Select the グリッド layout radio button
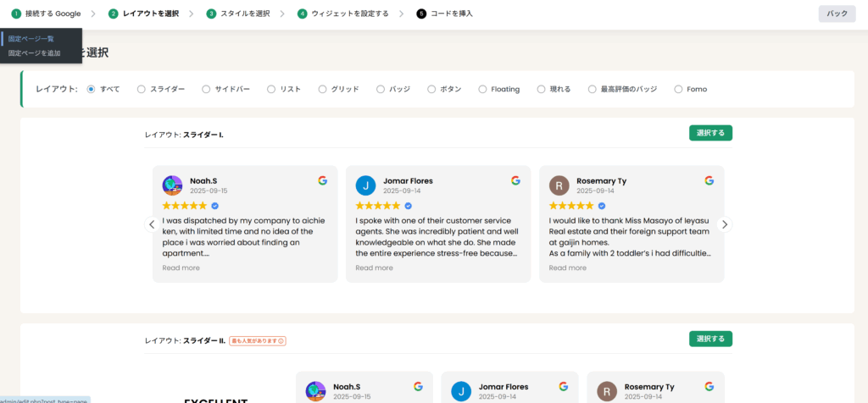868x403 pixels. click(x=322, y=89)
